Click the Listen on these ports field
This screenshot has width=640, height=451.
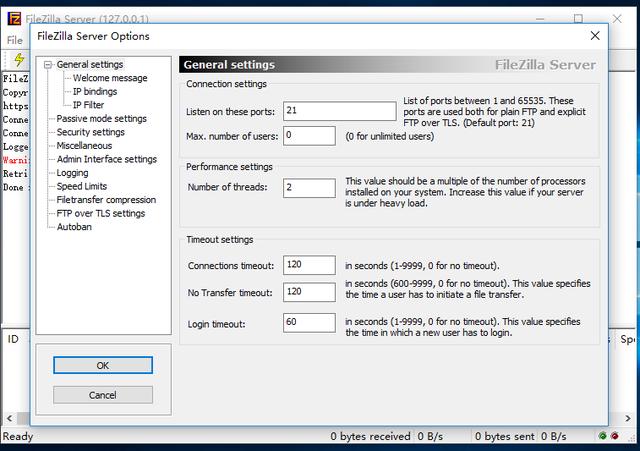click(x=340, y=111)
